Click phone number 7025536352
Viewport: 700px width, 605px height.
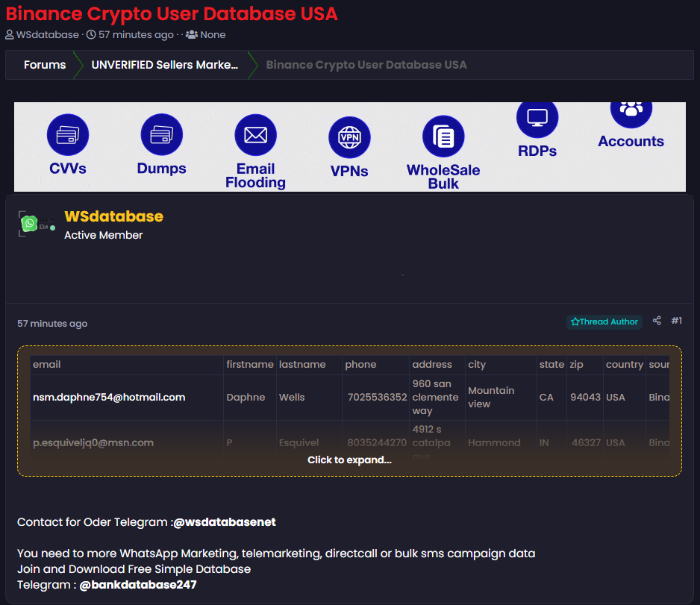coord(377,397)
